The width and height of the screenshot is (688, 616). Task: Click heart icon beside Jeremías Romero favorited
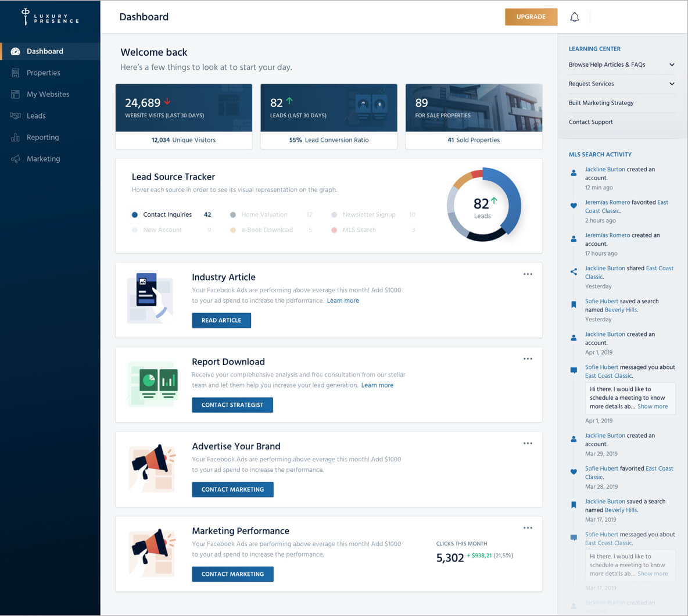pyautogui.click(x=574, y=206)
